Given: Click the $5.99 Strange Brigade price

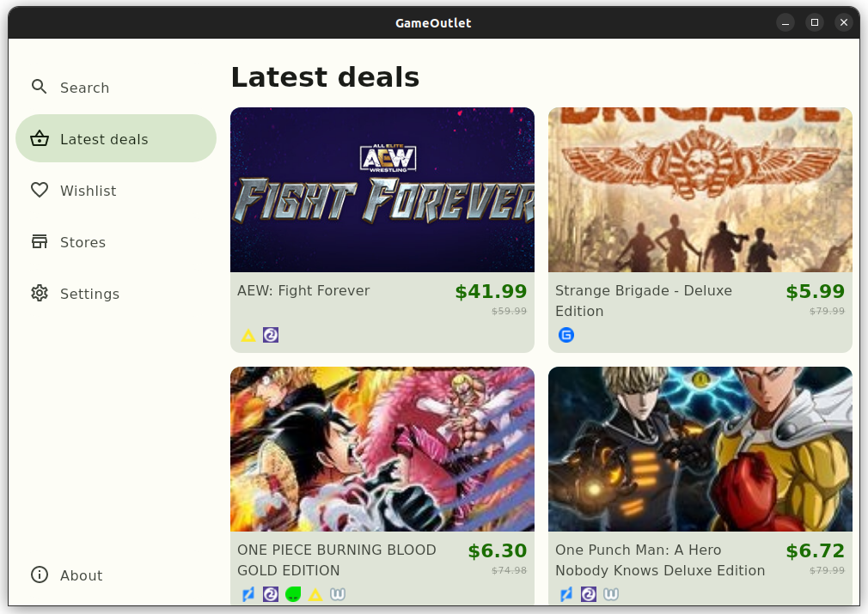Looking at the screenshot, I should 816,291.
